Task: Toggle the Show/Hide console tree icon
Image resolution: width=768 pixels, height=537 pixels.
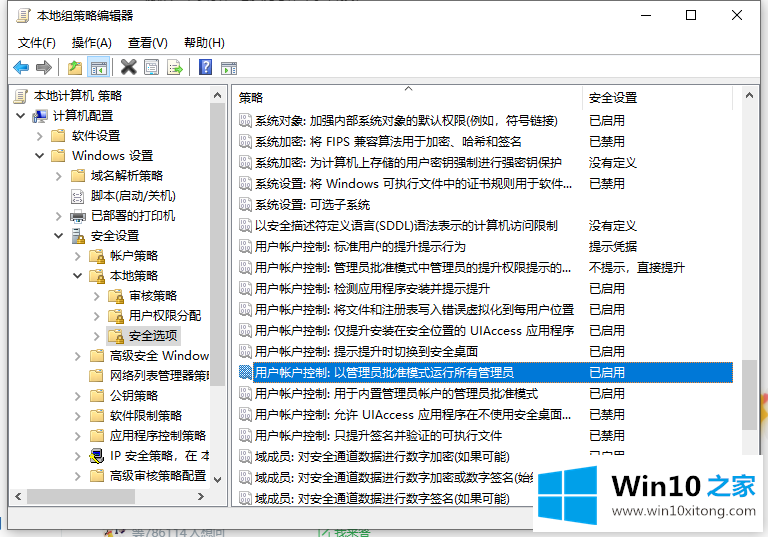Action: pyautogui.click(x=98, y=67)
